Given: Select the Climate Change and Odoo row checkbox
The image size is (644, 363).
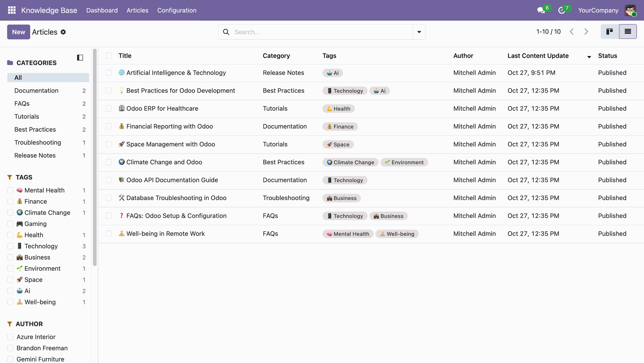Looking at the screenshot, I should coord(109,162).
